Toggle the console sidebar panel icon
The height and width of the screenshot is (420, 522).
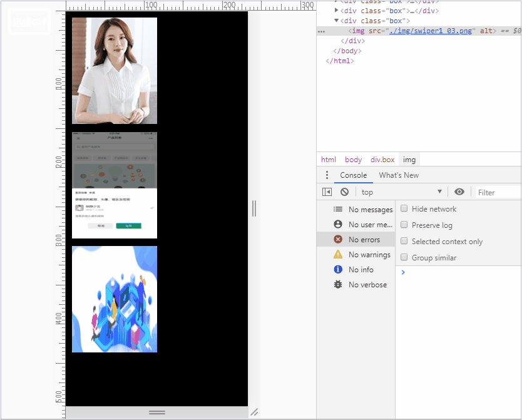coord(327,192)
